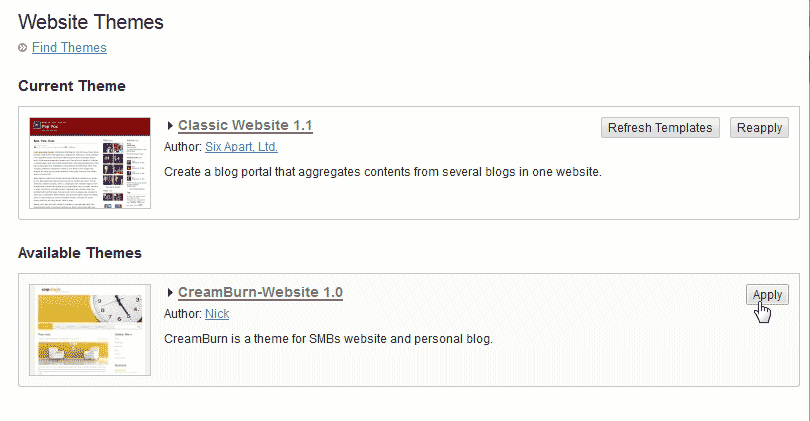Open the Six Apart, Ltd. author link
Viewport: 810px width, 421px height.
click(x=241, y=147)
